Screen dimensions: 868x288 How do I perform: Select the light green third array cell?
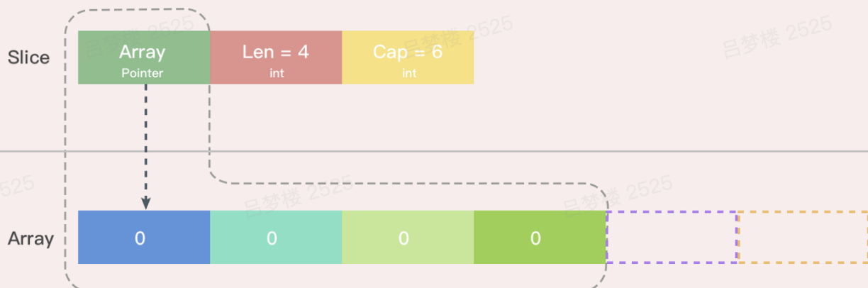point(408,237)
